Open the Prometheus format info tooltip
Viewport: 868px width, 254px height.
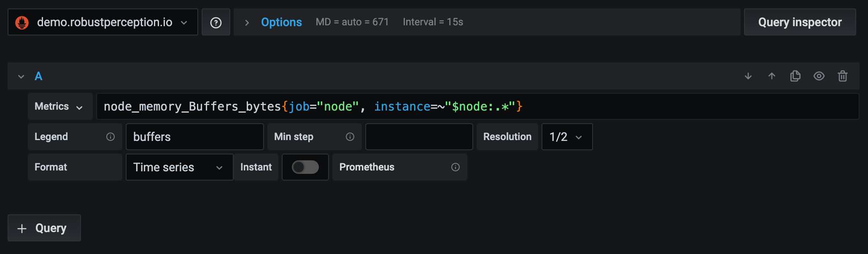point(456,167)
